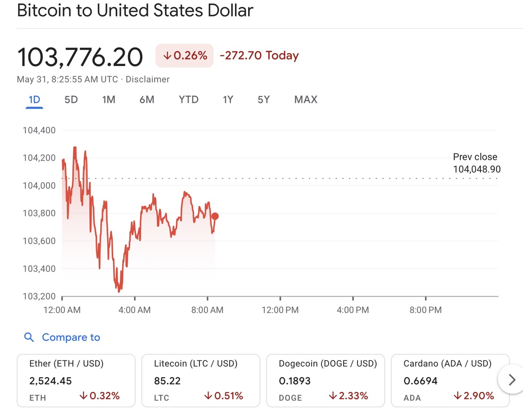Select the 1D time range tab
The height and width of the screenshot is (420, 523).
[x=34, y=100]
